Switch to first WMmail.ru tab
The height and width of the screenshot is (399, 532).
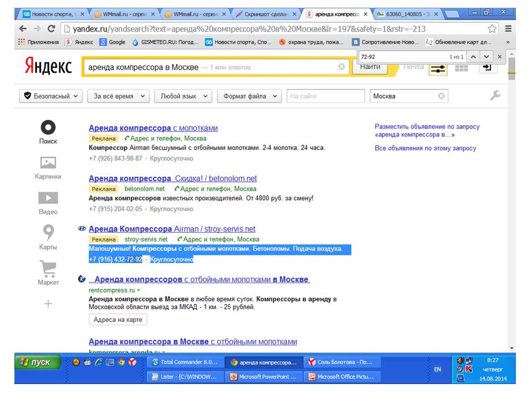click(x=124, y=14)
